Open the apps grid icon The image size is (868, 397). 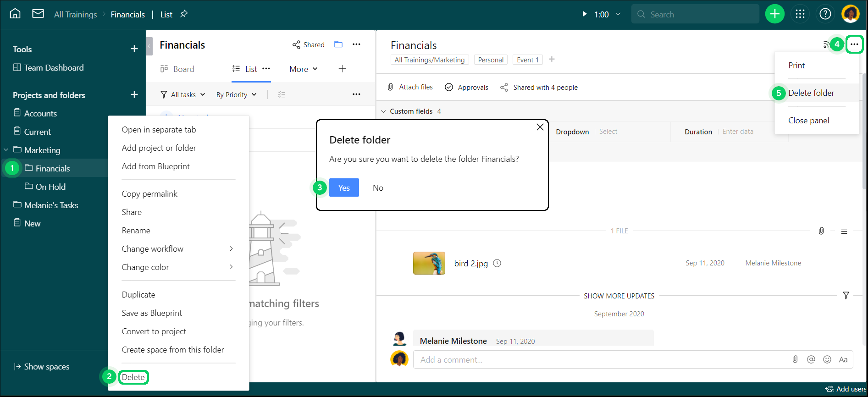pyautogui.click(x=800, y=14)
